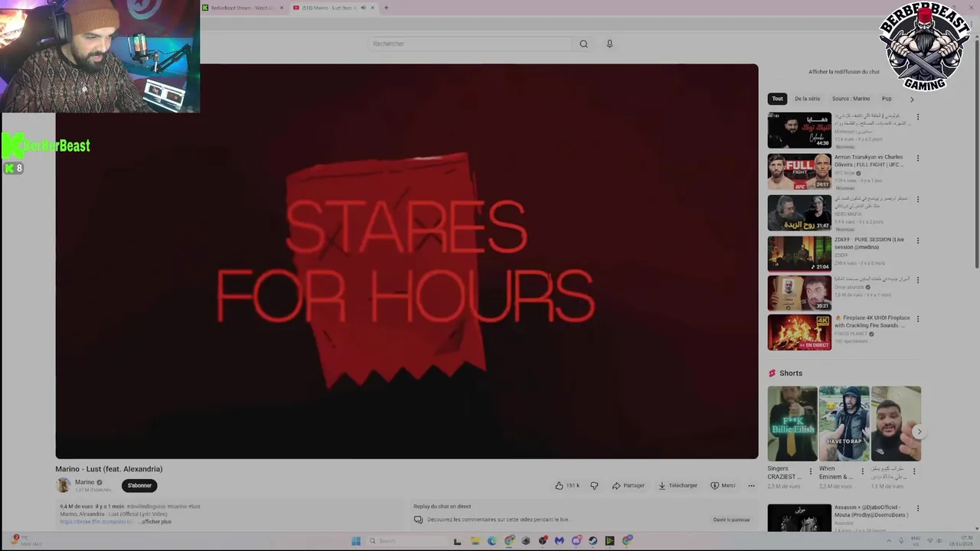The width and height of the screenshot is (980, 551).
Task: Open options menu for the 44:30 video
Action: (x=918, y=117)
